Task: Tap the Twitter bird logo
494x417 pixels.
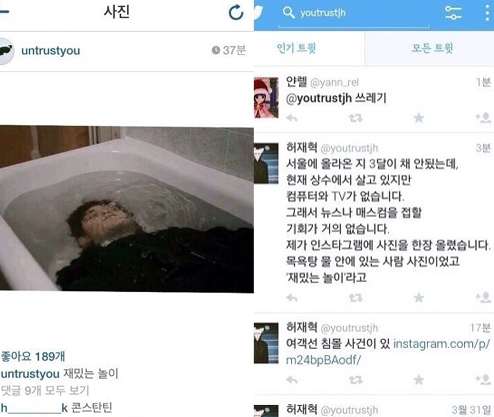Action: coord(259,13)
